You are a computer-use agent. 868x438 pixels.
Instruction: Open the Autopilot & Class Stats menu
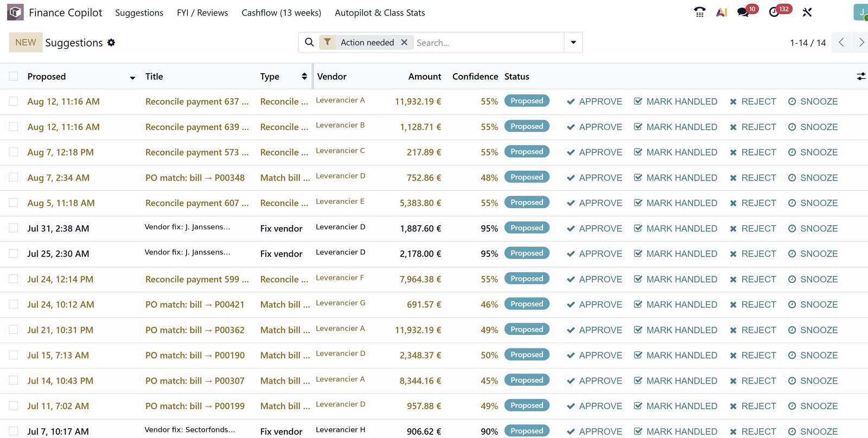(x=380, y=12)
